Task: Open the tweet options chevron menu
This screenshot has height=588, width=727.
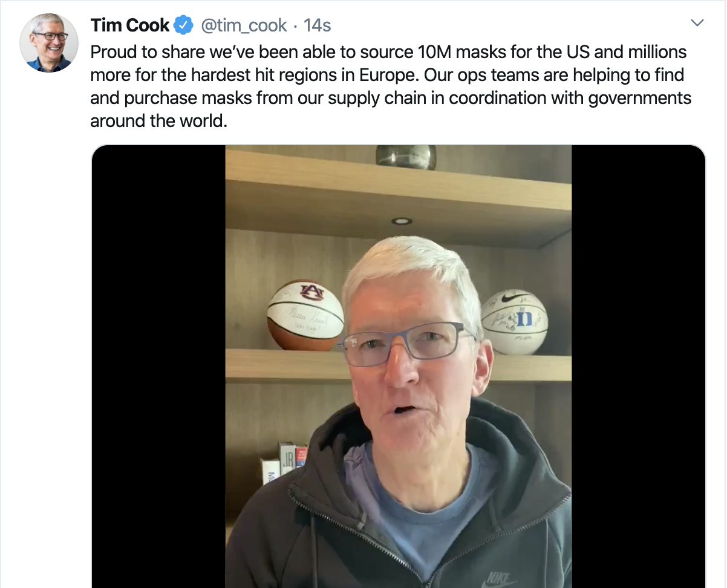Action: [697, 24]
